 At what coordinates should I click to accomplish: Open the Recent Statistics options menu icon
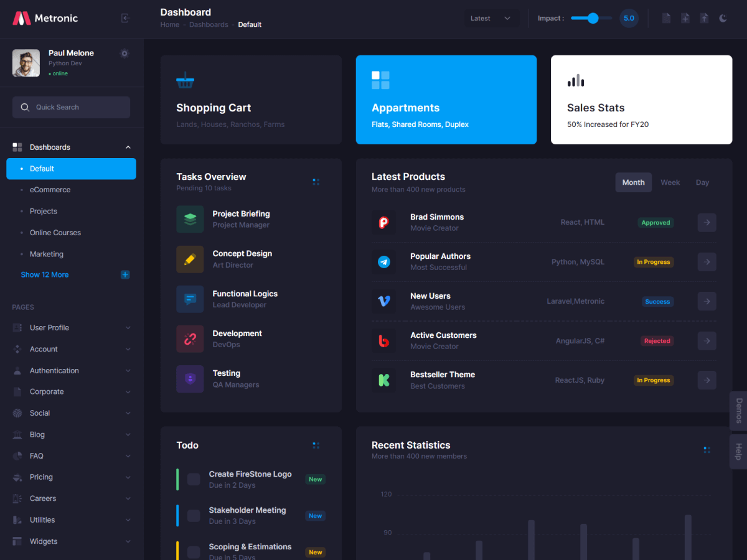(707, 450)
